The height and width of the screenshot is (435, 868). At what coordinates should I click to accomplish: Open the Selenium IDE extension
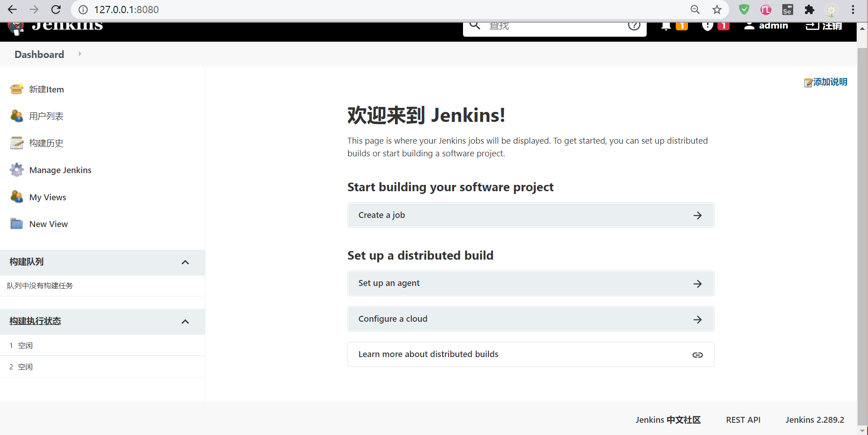pyautogui.click(x=787, y=10)
